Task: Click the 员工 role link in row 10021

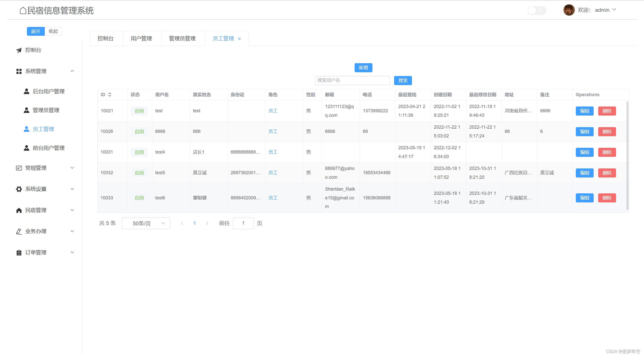Action: point(273,111)
